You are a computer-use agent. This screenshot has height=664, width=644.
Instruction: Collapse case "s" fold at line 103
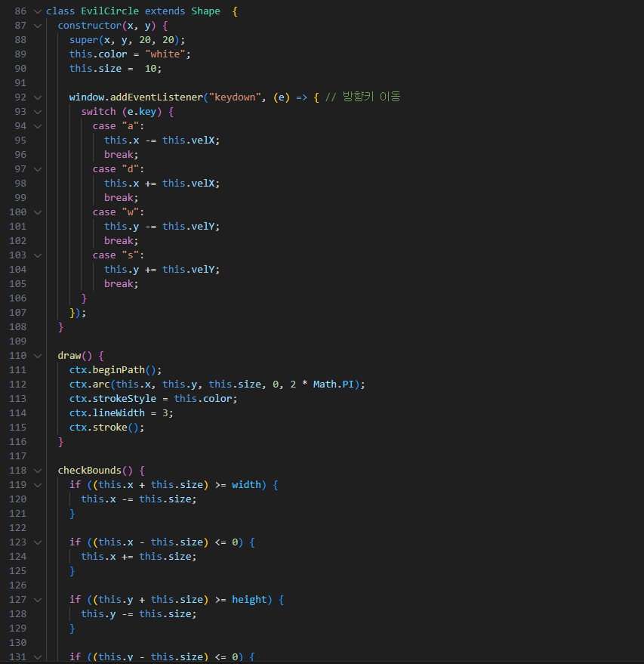point(38,255)
